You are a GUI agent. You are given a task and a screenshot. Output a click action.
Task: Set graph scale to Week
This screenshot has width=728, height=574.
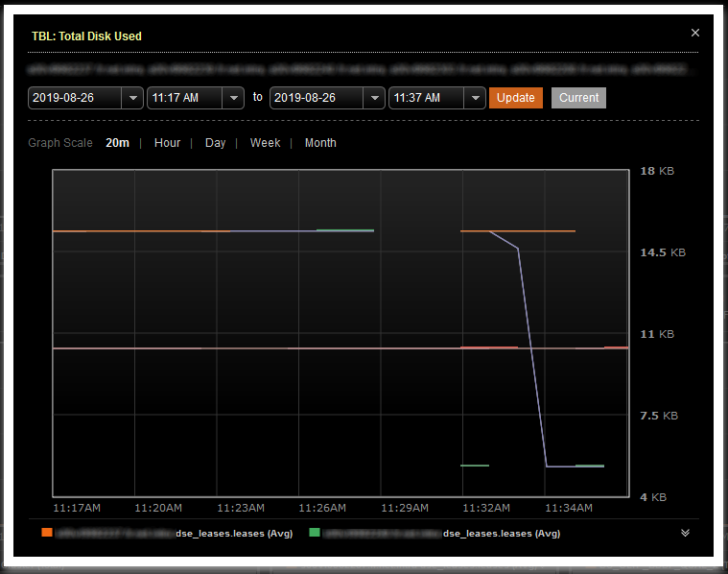pyautogui.click(x=265, y=143)
